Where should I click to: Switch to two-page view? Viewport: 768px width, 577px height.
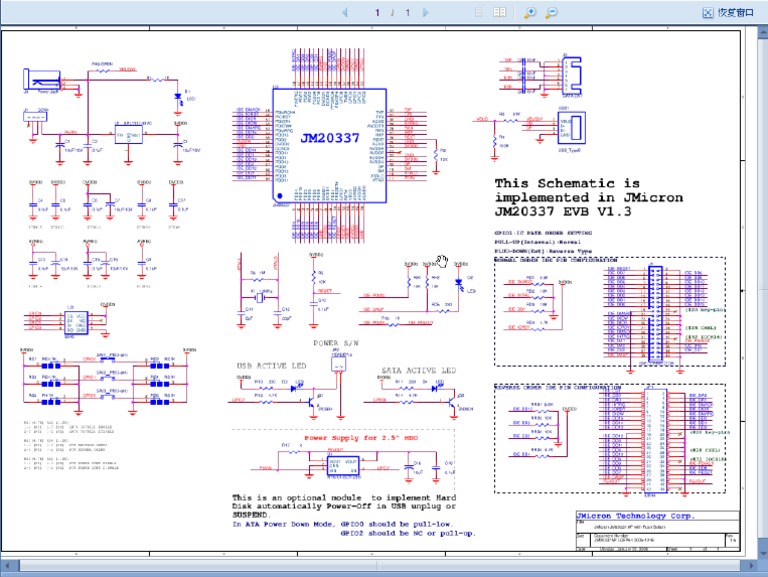click(x=499, y=13)
